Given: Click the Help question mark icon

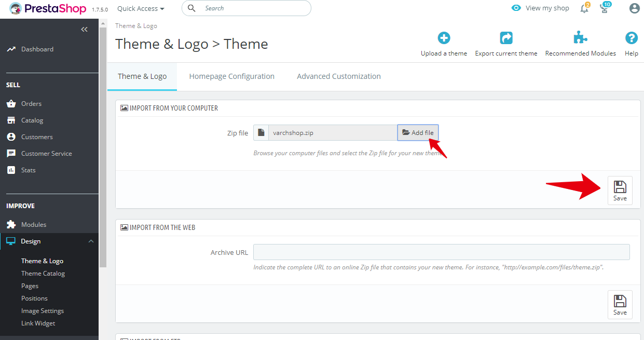Looking at the screenshot, I should [632, 38].
